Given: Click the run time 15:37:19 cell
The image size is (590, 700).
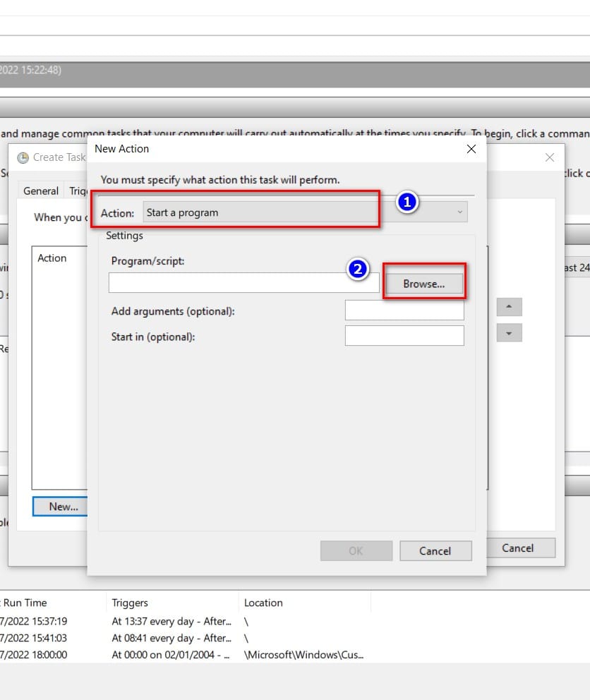Looking at the screenshot, I should [33, 621].
